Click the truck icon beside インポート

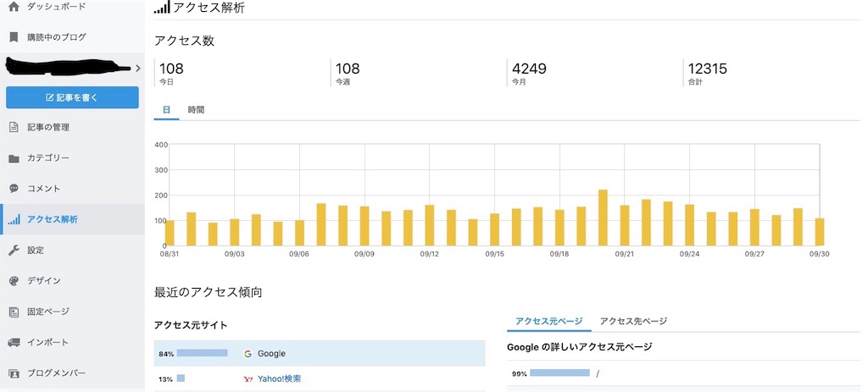(14, 342)
